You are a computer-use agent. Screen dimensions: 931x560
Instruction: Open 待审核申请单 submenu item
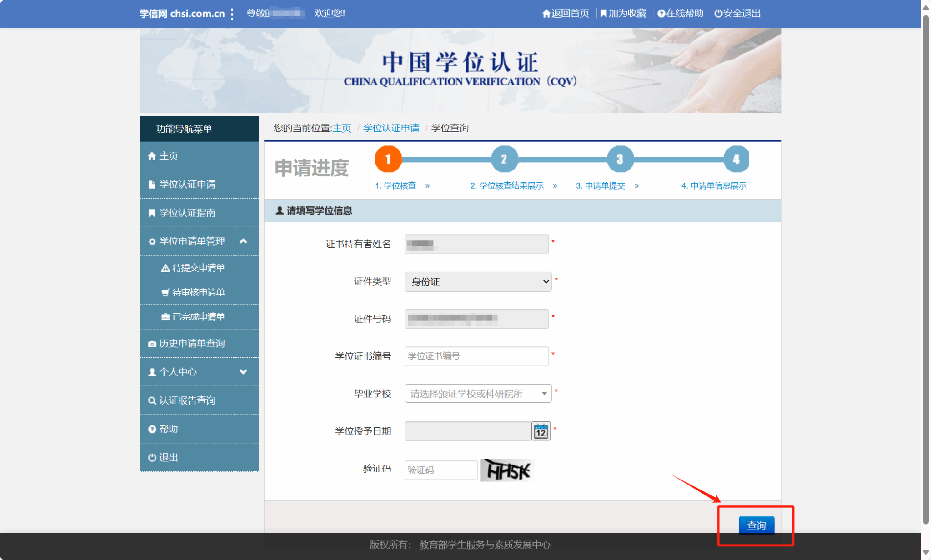tap(199, 292)
